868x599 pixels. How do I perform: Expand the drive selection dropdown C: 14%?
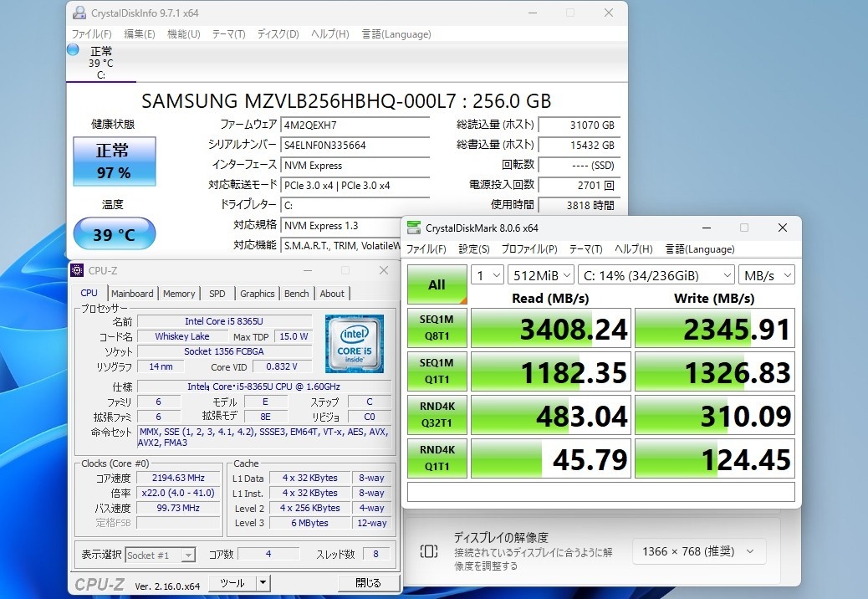click(656, 275)
